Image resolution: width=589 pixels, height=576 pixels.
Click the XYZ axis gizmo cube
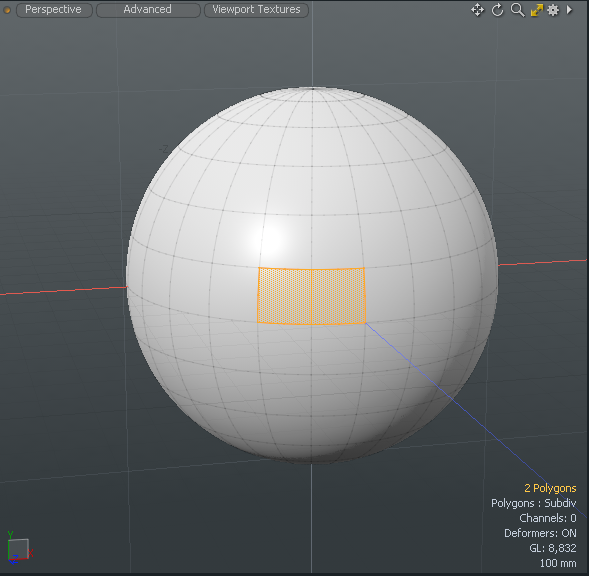pos(18,548)
